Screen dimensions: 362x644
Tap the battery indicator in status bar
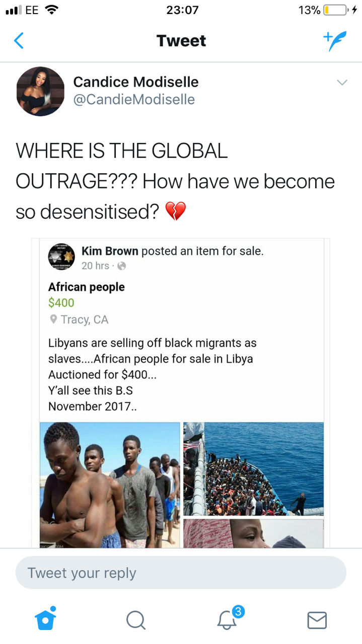[336, 10]
